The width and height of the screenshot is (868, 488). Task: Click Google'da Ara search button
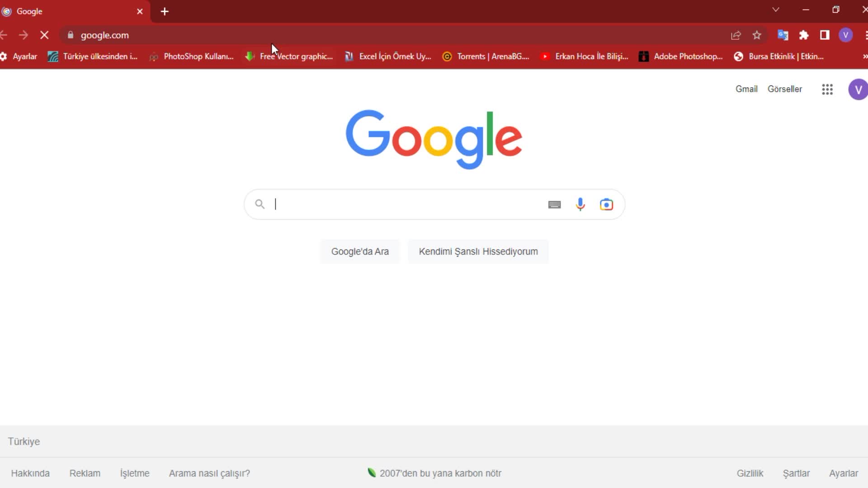coord(360,251)
